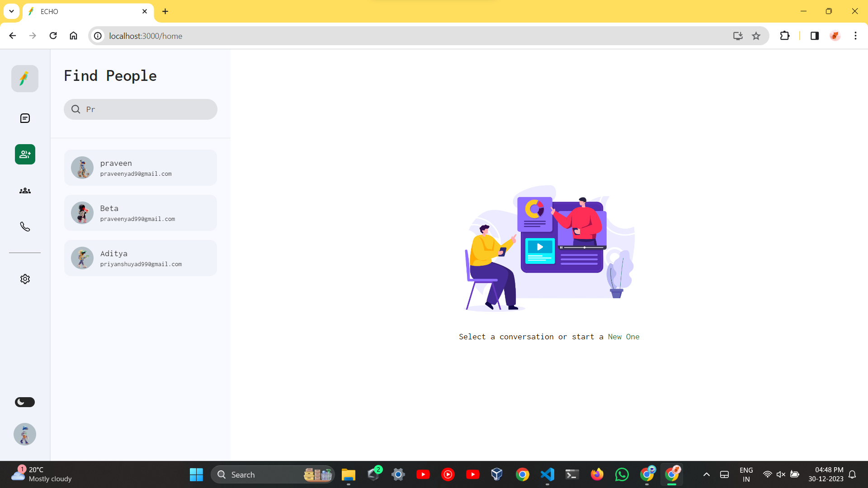868x488 pixels.
Task: Open Chrome three-dot menu
Action: tap(855, 36)
